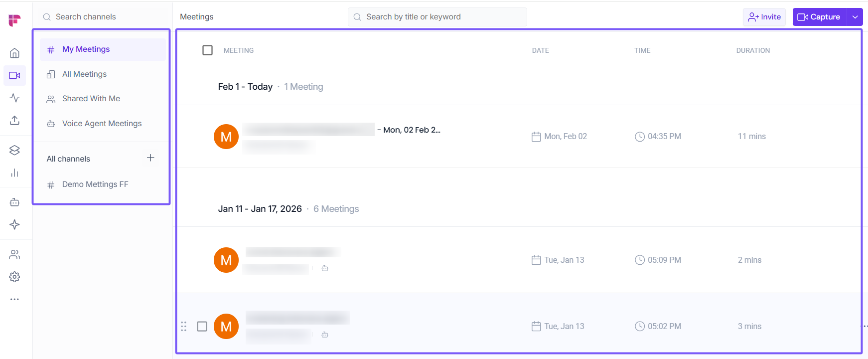Image resolution: width=868 pixels, height=359 pixels.
Task: Open the team members icon in sidebar
Action: coord(15,254)
